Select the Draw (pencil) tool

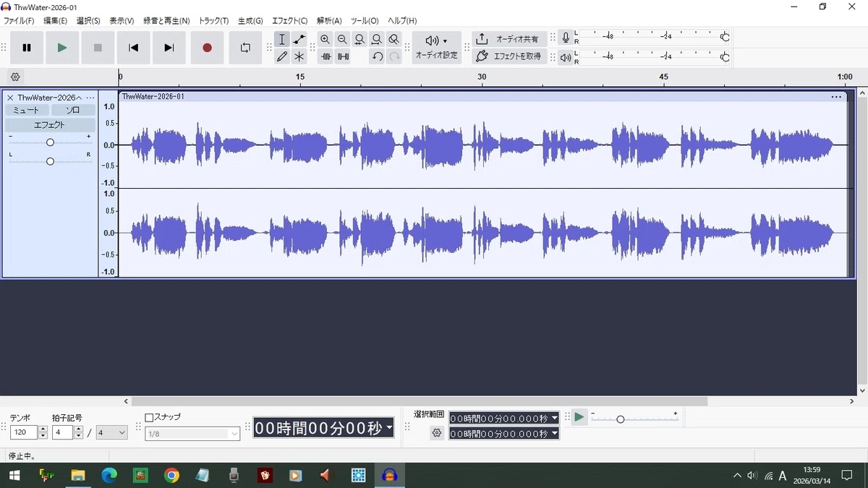pos(282,56)
